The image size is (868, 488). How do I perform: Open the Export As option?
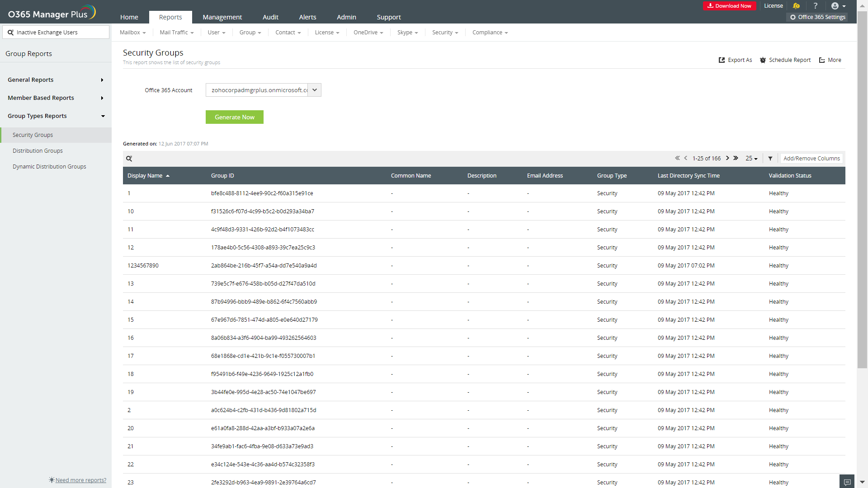point(736,60)
